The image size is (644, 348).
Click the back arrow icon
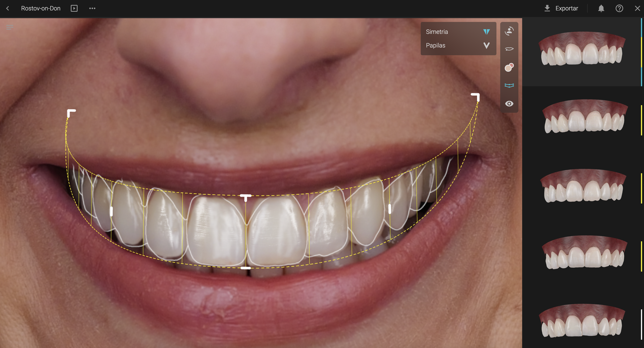click(8, 9)
